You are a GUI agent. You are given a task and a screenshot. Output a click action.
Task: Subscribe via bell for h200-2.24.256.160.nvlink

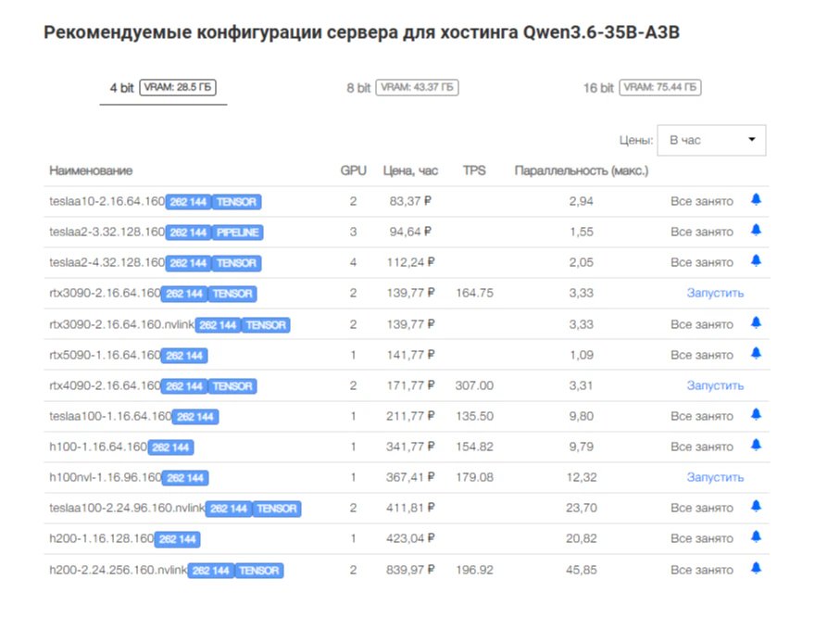tap(756, 568)
